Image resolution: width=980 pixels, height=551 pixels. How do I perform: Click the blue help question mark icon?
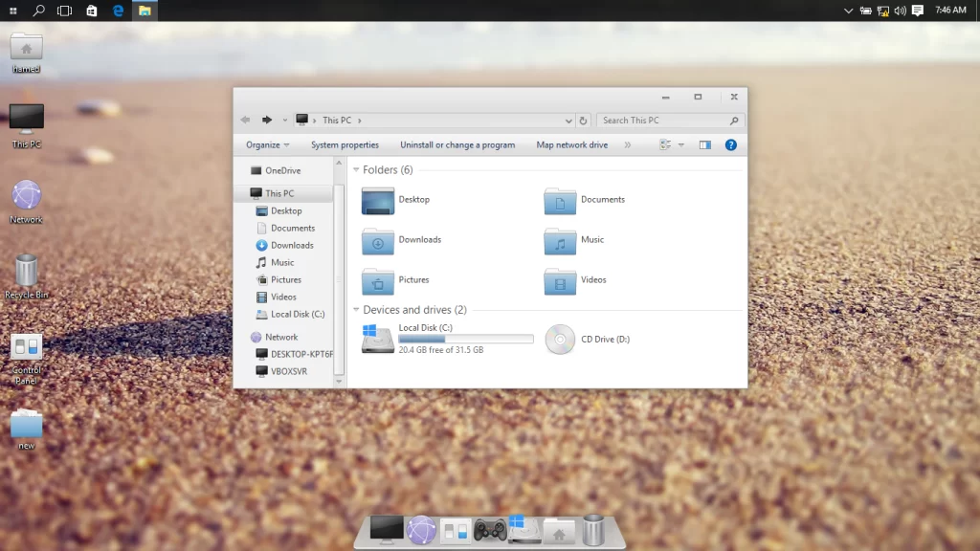click(x=730, y=145)
